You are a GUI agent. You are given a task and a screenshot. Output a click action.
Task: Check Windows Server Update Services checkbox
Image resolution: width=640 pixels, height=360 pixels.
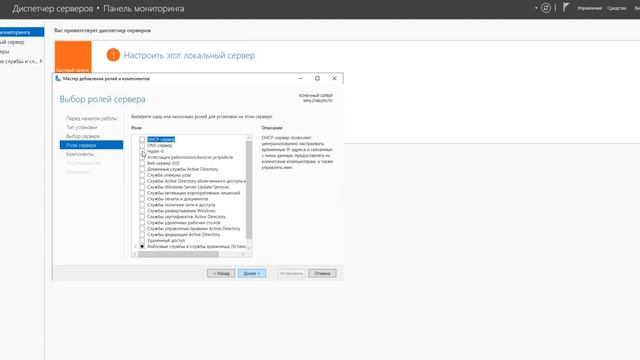click(x=142, y=187)
